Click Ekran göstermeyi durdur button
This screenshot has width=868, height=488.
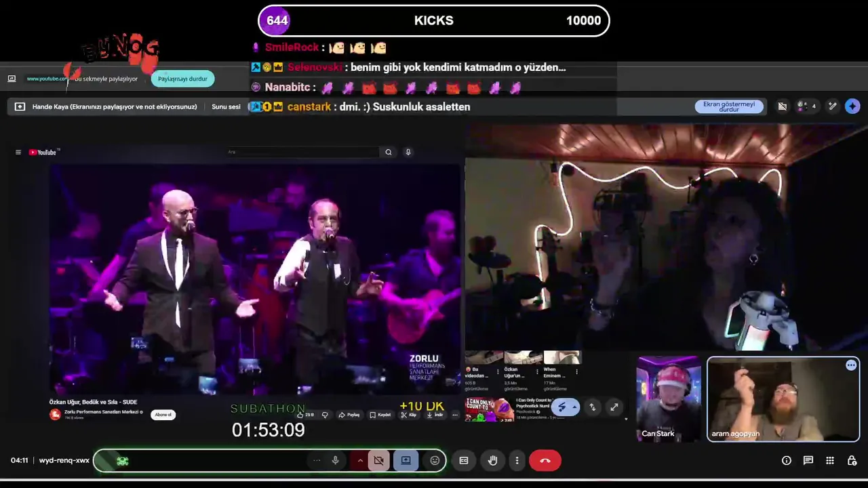coord(729,106)
